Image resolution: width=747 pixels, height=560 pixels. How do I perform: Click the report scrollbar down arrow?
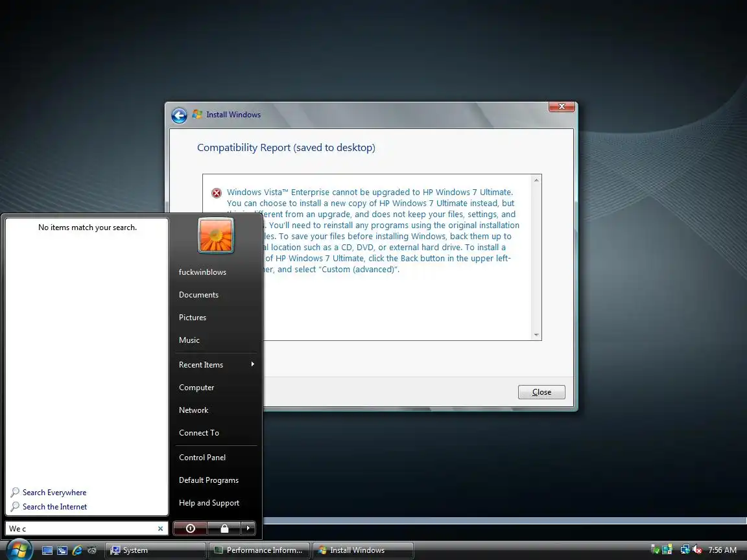(536, 334)
